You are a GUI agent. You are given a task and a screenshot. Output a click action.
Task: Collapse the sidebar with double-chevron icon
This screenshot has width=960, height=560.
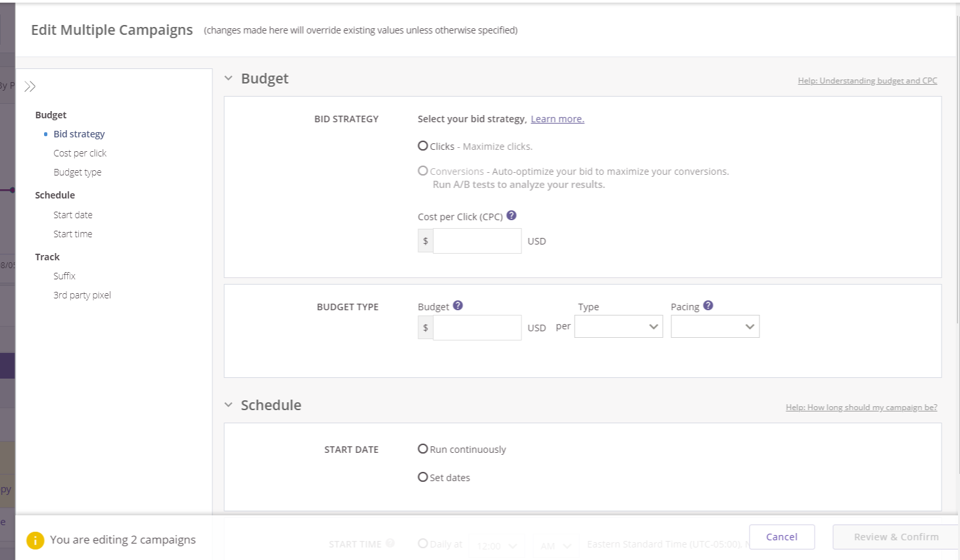pyautogui.click(x=30, y=87)
